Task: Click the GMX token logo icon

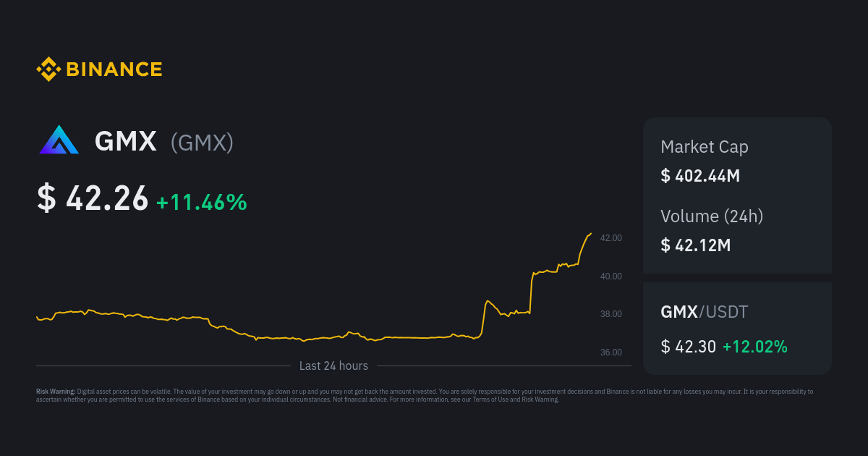Action: (59, 140)
